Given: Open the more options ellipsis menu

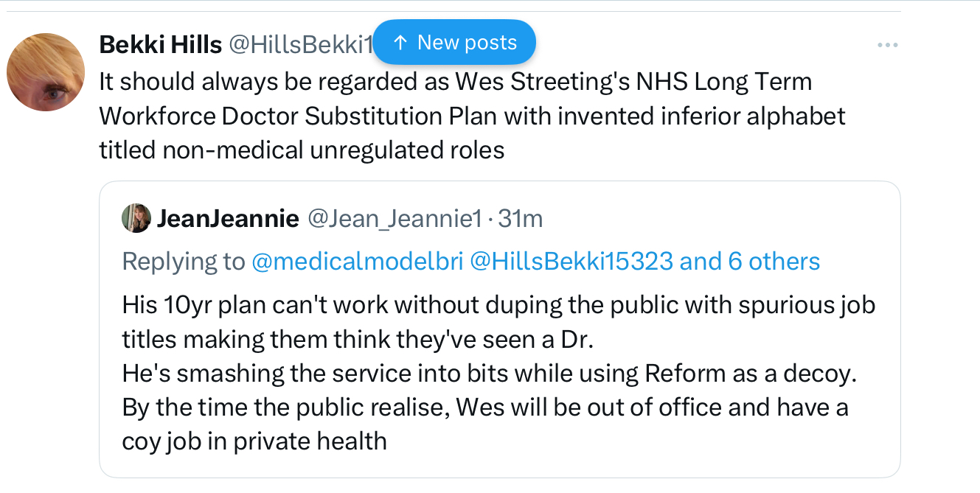Looking at the screenshot, I should (x=887, y=46).
